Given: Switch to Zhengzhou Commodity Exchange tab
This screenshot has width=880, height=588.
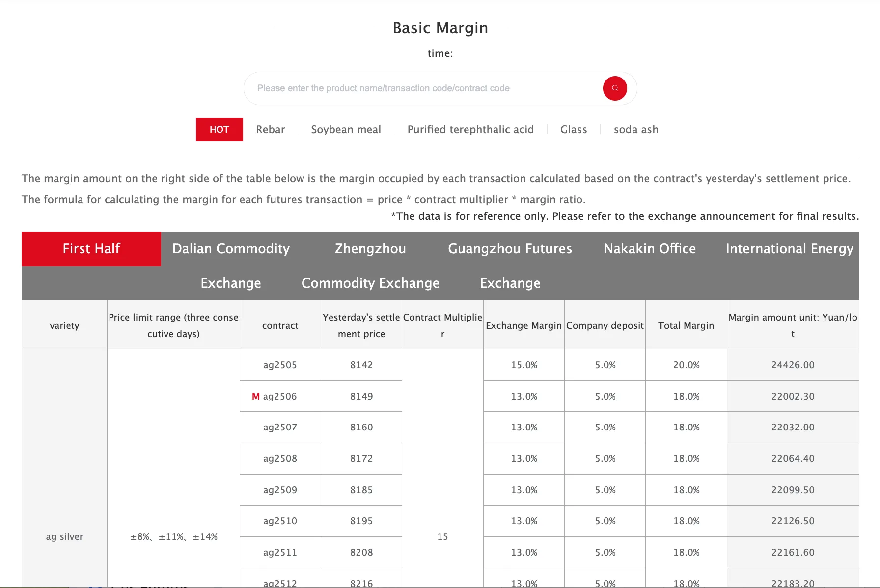Looking at the screenshot, I should click(370, 266).
